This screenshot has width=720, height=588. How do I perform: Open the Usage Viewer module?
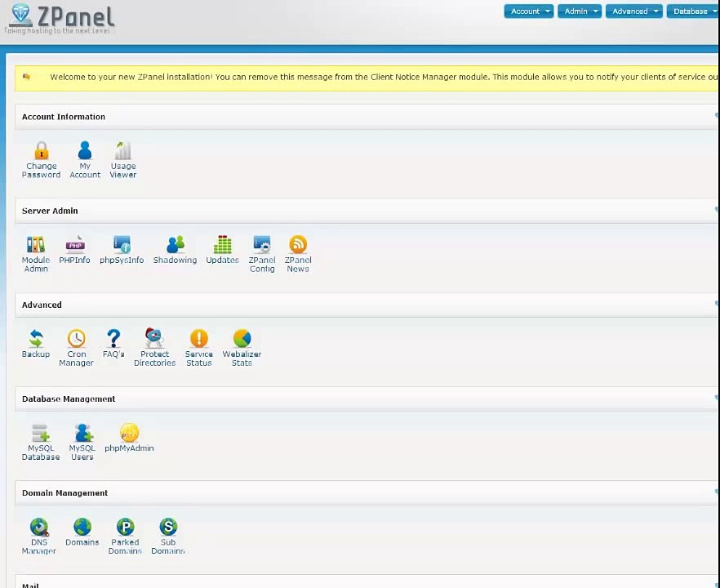pyautogui.click(x=123, y=160)
